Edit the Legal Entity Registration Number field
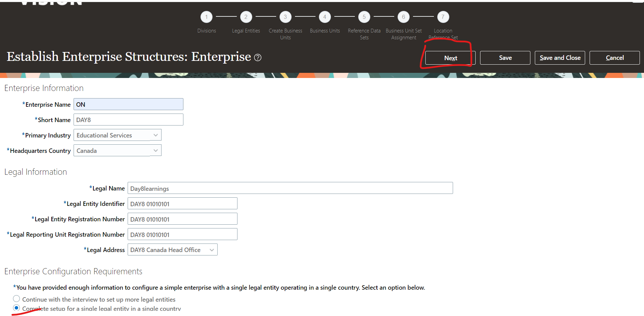 coord(182,219)
